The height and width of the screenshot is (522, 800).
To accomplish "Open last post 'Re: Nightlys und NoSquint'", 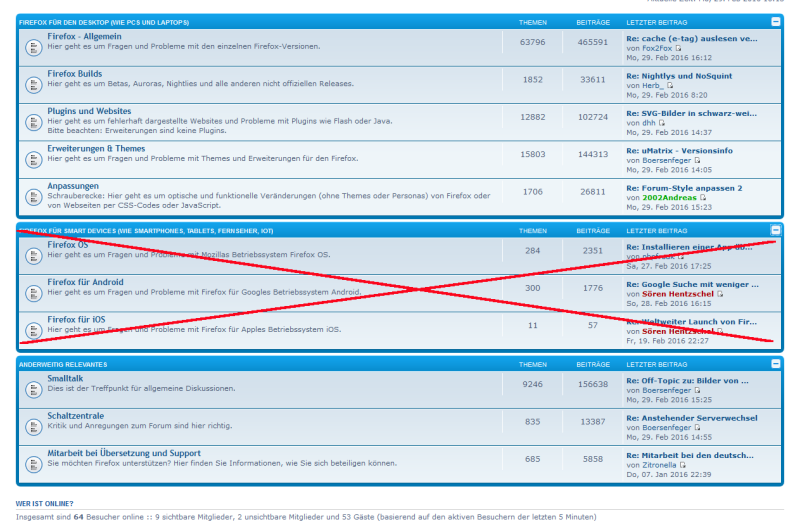I will pyautogui.click(x=679, y=76).
